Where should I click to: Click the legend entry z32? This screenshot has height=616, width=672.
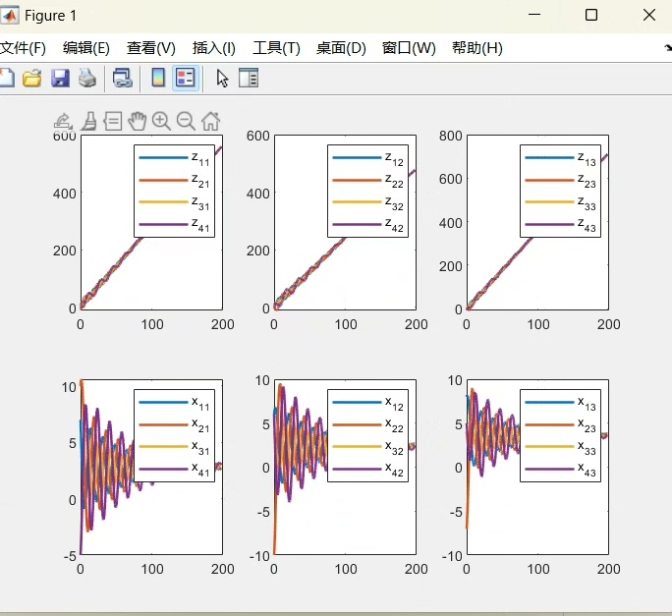pos(394,202)
